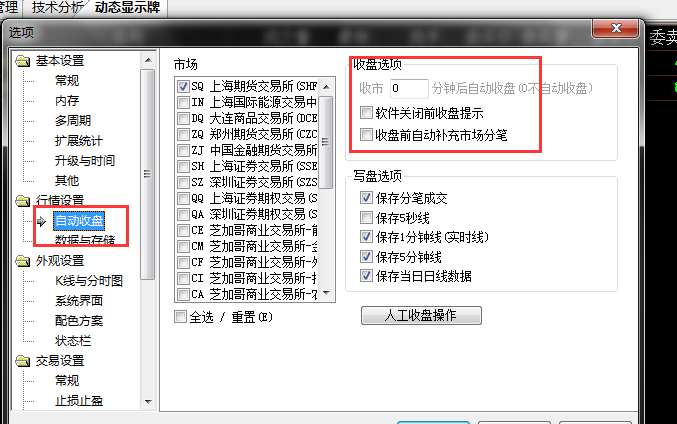This screenshot has height=424, width=677.
Task: Check the 保存5秒线 checkbox
Action: pos(366,218)
